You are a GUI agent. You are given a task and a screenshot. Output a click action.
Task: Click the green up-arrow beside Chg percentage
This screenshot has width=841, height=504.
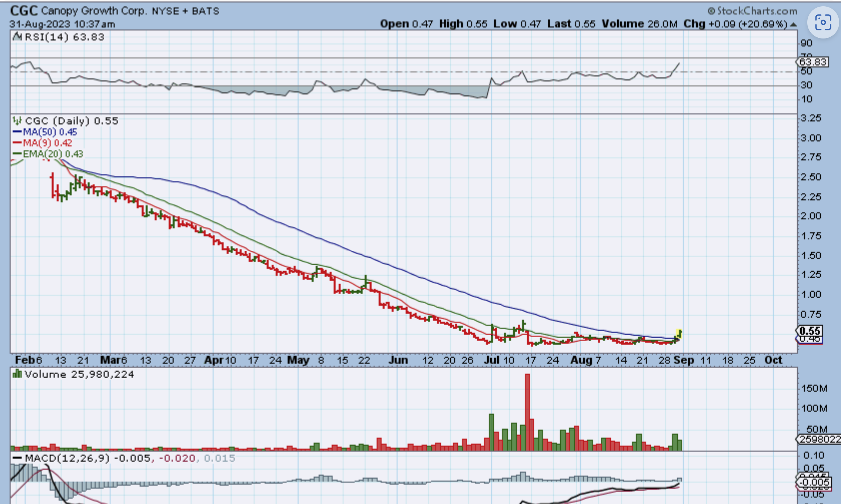pos(793,24)
